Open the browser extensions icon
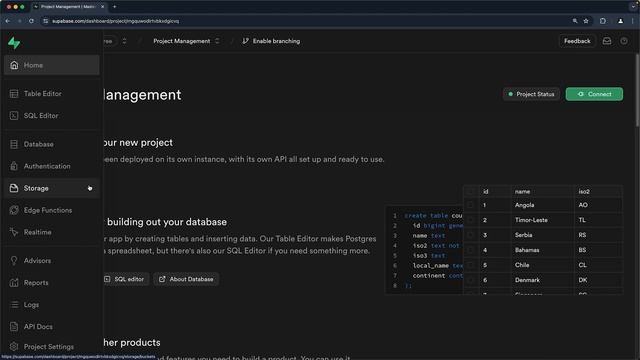Viewport: 640px width, 360px height. tap(603, 21)
